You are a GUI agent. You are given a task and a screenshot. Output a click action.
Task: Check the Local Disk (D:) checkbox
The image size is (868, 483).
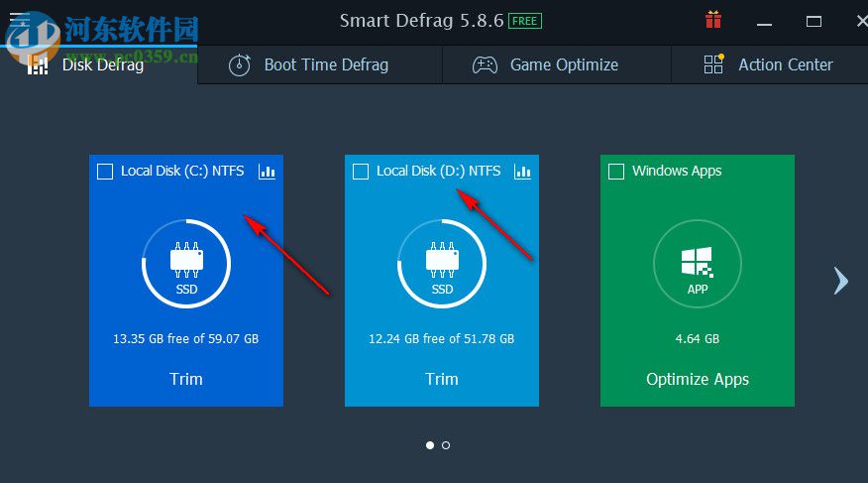pos(361,172)
